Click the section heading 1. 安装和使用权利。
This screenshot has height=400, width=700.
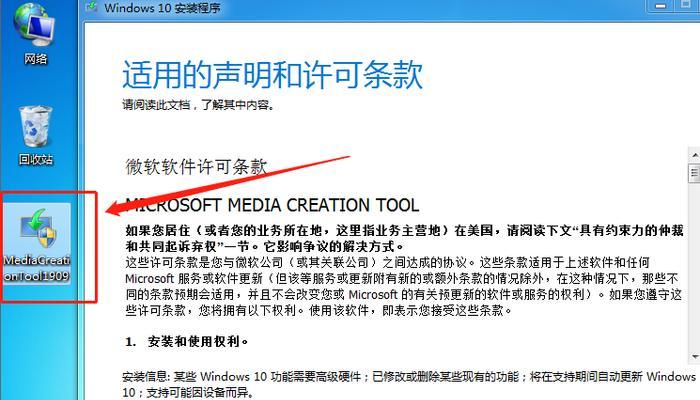point(187,342)
